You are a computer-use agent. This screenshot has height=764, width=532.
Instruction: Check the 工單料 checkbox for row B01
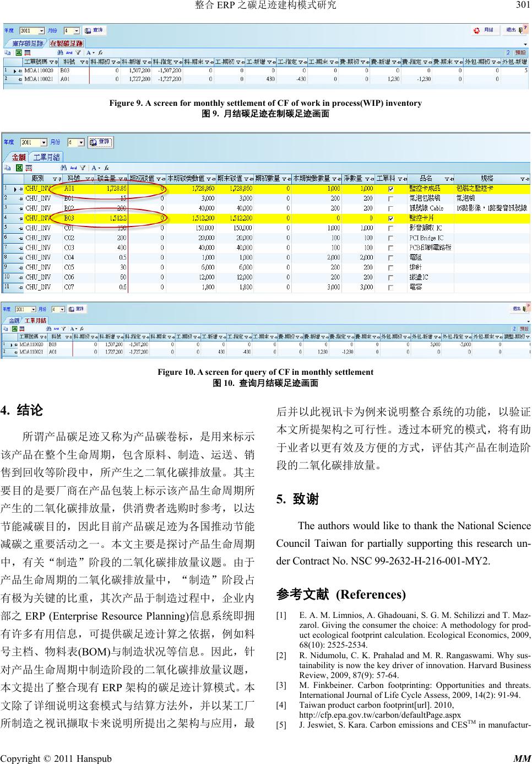[x=390, y=198]
